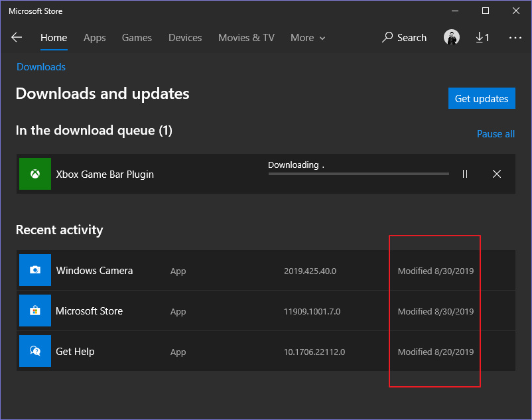Click the Microsoft Store app icon
The image size is (532, 420).
(x=35, y=311)
